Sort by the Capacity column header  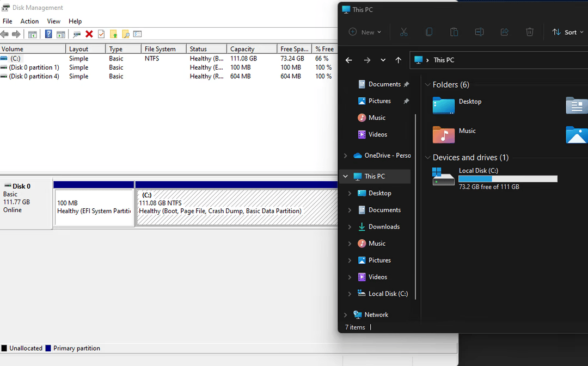point(252,49)
